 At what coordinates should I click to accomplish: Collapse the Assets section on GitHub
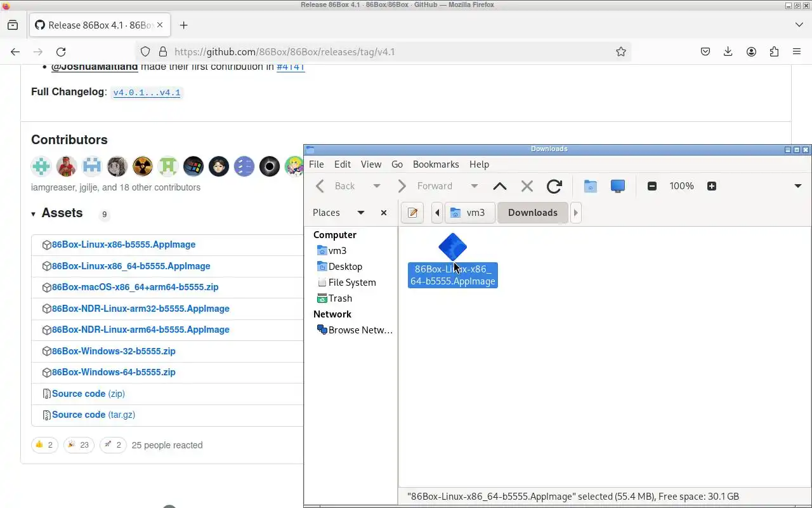57,213
